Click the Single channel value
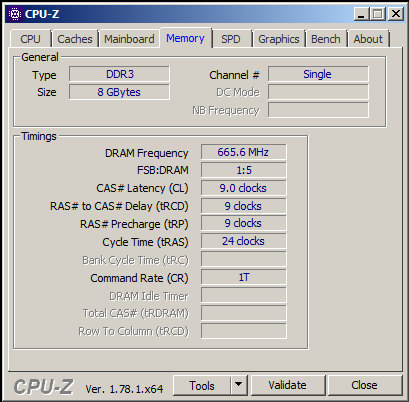Screen dimensions: 409x402 [318, 74]
